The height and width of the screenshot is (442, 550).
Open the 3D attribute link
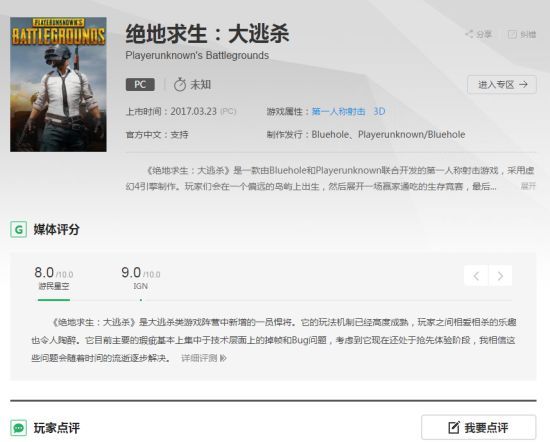tap(379, 112)
